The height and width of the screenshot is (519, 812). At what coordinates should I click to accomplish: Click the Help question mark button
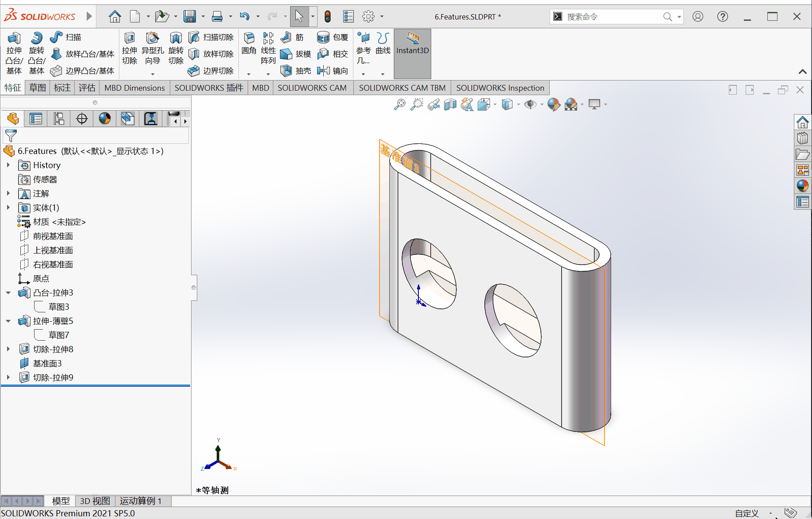pos(723,17)
